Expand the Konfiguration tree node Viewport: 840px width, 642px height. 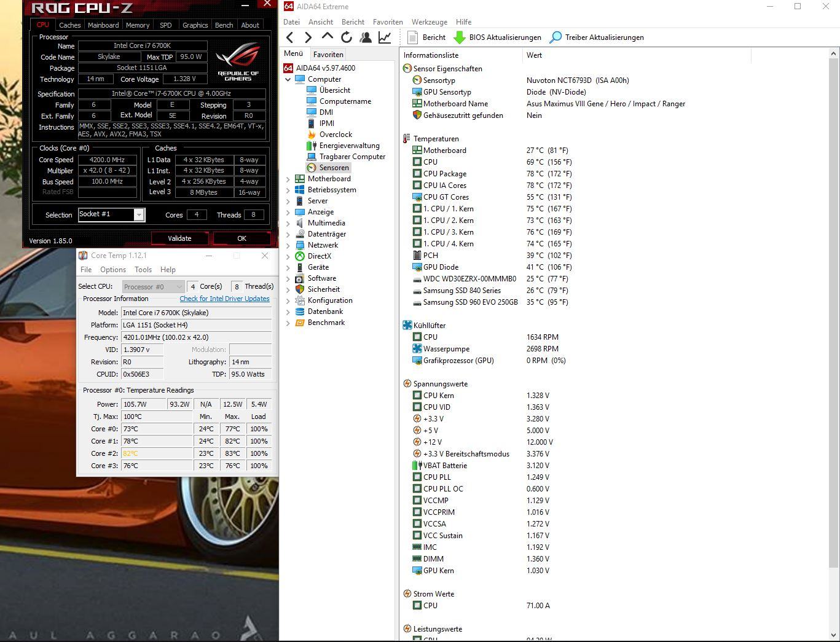288,300
